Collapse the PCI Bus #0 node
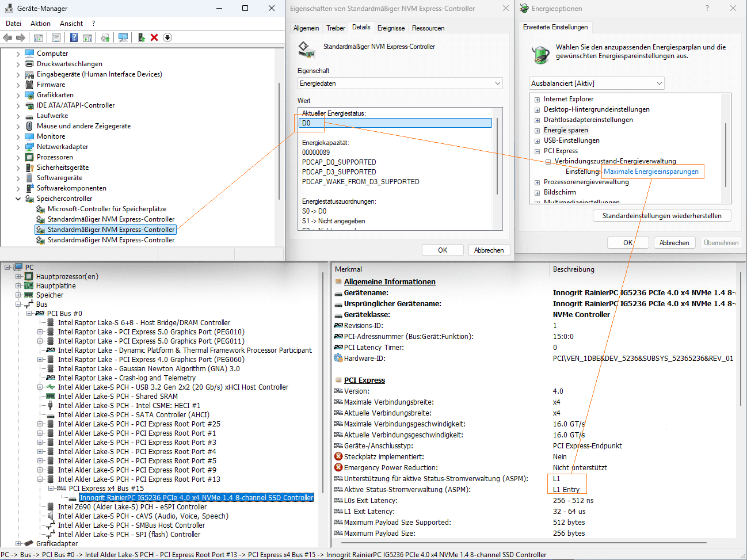 [x=29, y=313]
